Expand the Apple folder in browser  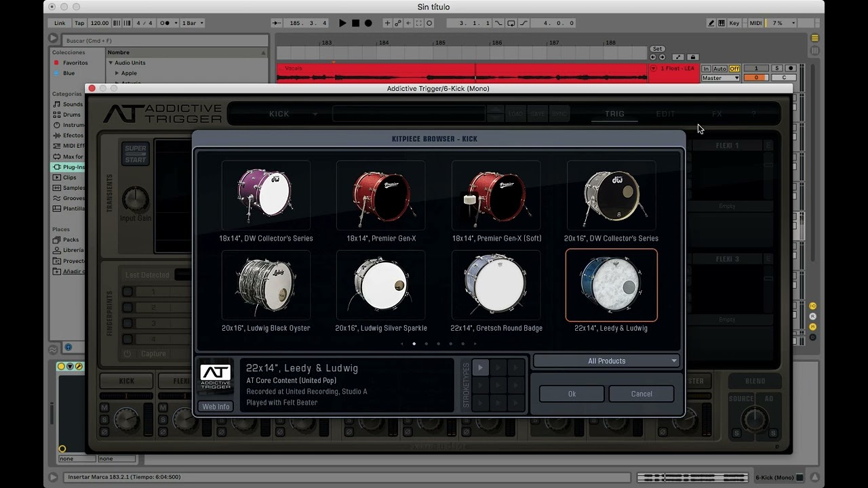[x=117, y=73]
